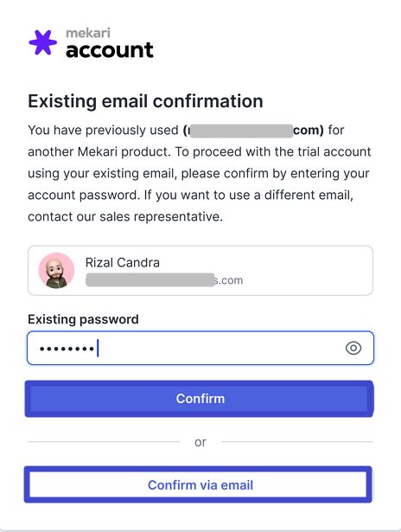This screenshot has width=401, height=532.
Task: Click the bold "account" wordmark
Action: (x=110, y=50)
